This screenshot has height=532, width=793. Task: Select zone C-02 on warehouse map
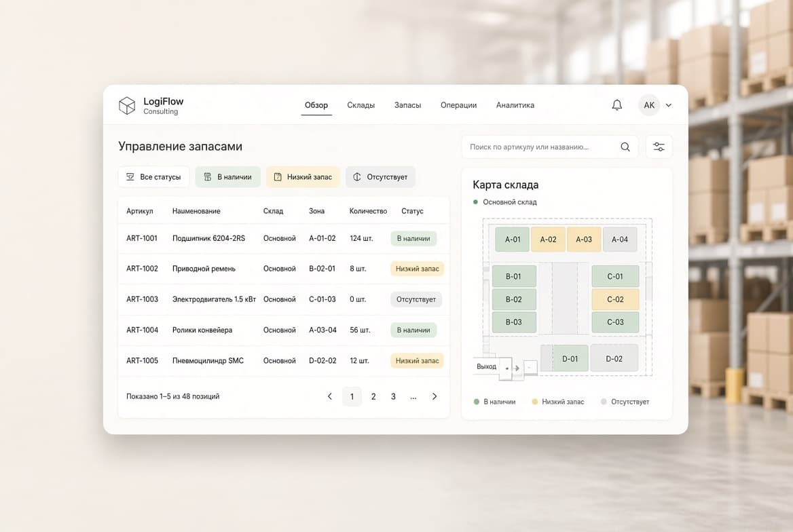615,299
